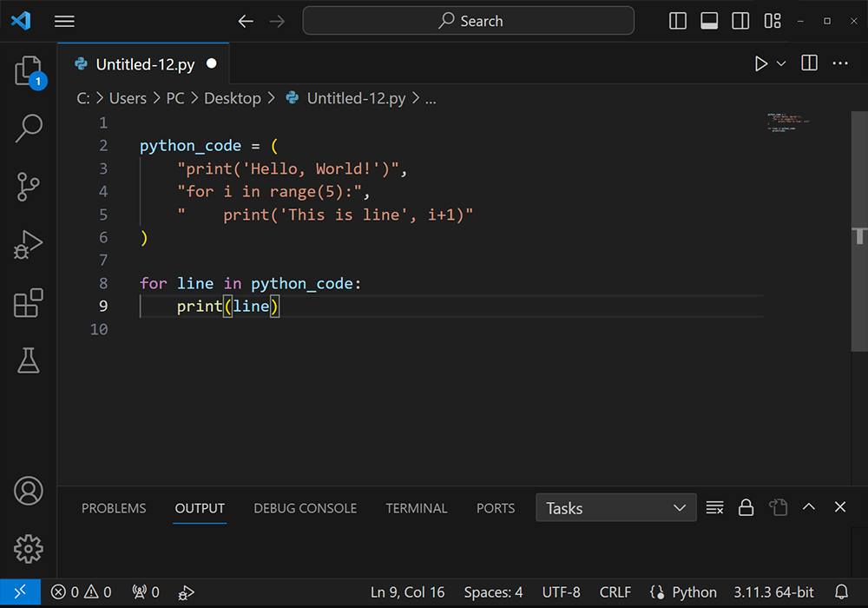Click print(line) on line 9

228,307
